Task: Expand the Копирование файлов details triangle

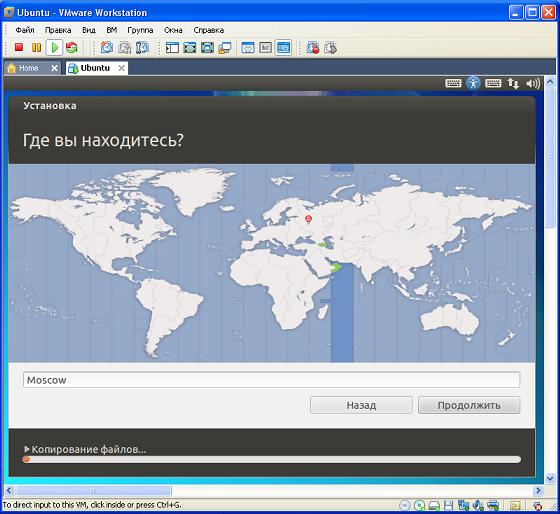Action: (26, 449)
